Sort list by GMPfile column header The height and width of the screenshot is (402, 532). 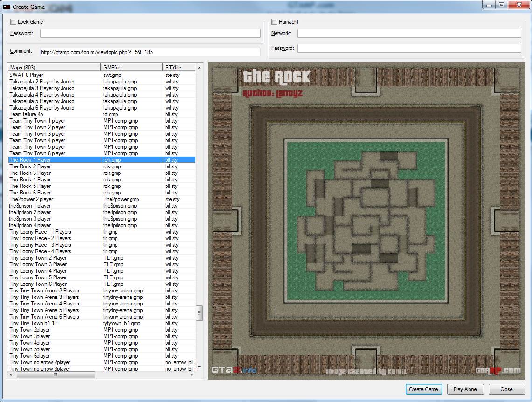tap(131, 68)
